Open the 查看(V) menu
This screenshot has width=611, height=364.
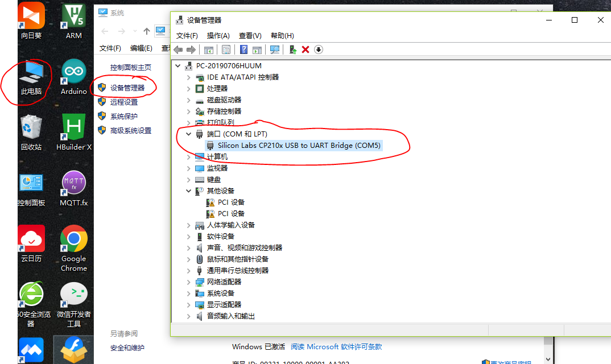(x=250, y=36)
